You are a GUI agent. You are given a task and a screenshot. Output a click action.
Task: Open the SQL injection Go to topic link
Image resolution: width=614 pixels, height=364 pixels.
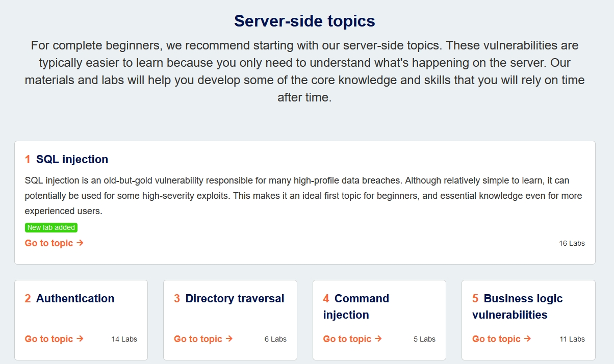54,243
